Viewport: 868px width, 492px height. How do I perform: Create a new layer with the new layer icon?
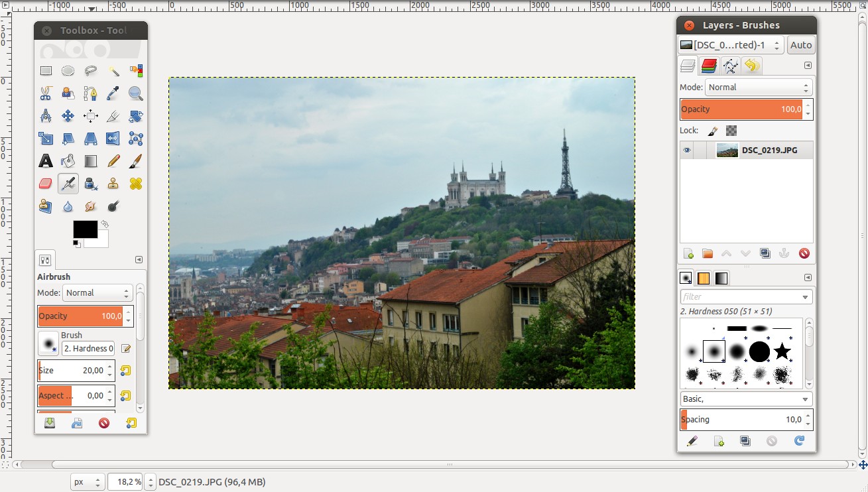tap(688, 253)
